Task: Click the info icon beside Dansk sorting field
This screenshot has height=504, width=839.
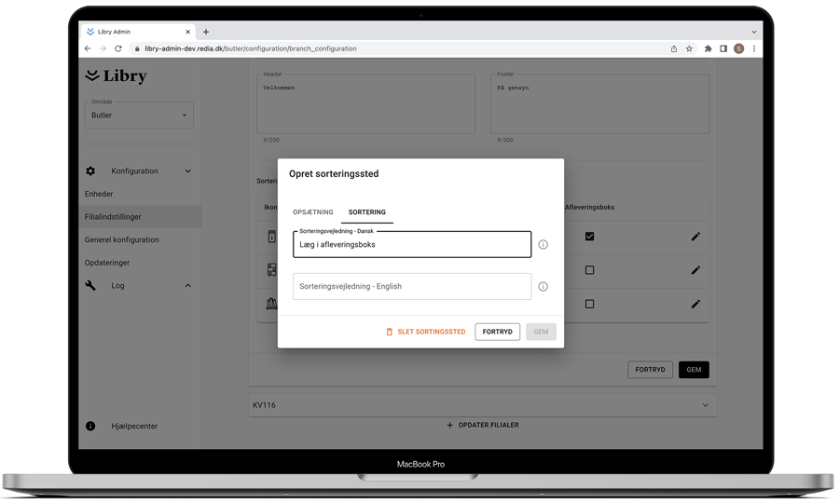Action: coord(543,245)
